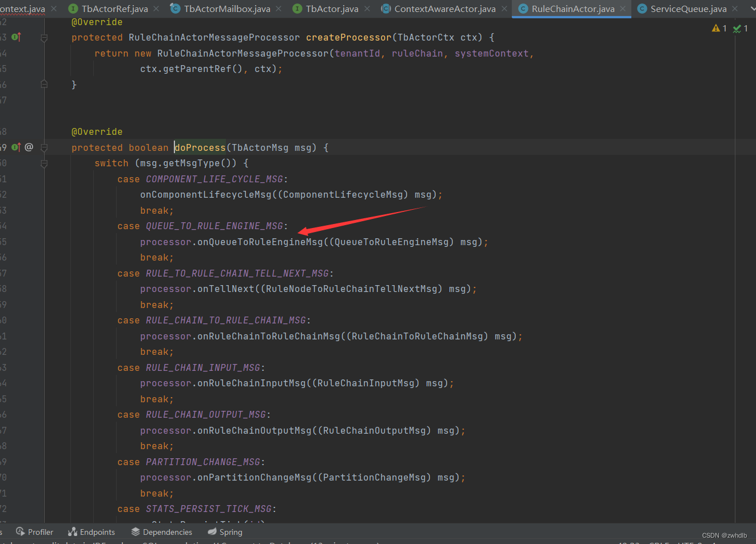The height and width of the screenshot is (544, 756).
Task: Click the RULE_TO_RULE_CHAIN_TELL_NEXT_MSG case label
Action: point(237,273)
